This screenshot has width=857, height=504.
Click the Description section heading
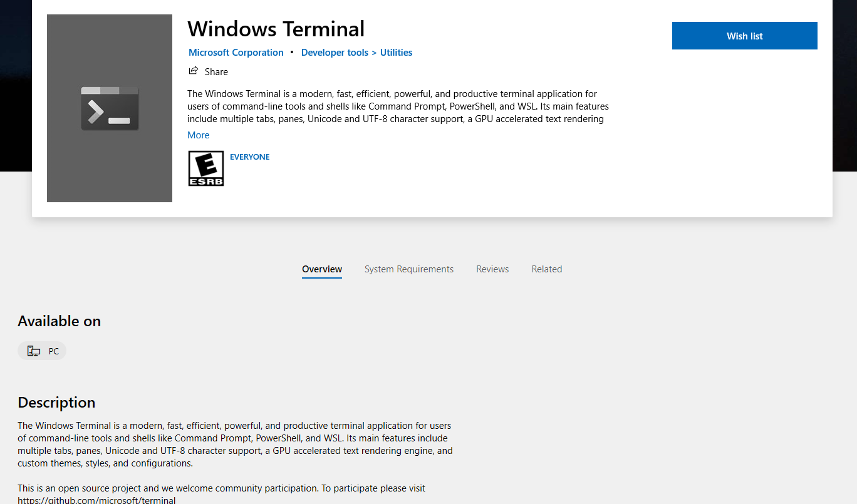click(x=56, y=403)
